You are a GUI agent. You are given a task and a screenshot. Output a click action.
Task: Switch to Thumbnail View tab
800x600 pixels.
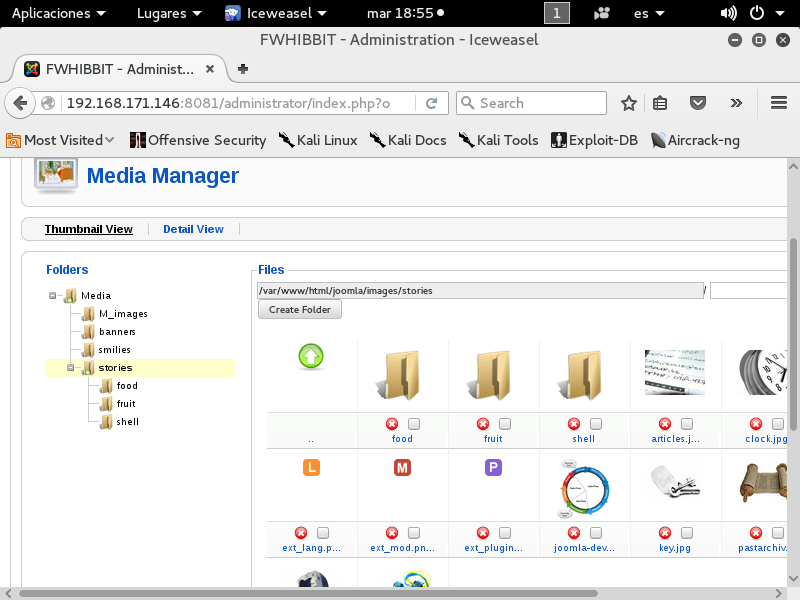[89, 229]
